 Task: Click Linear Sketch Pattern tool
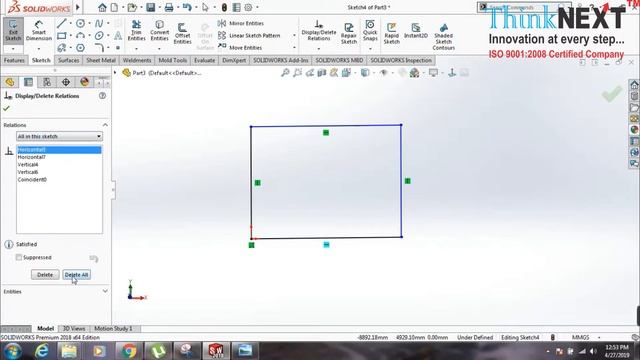[x=249, y=36]
